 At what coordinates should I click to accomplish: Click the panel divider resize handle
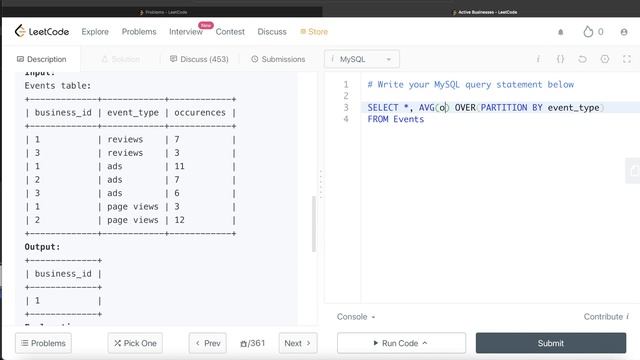pyautogui.click(x=321, y=184)
